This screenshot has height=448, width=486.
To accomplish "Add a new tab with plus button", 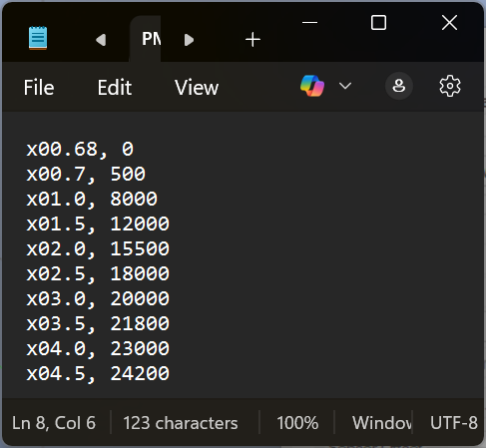I will coord(252,40).
